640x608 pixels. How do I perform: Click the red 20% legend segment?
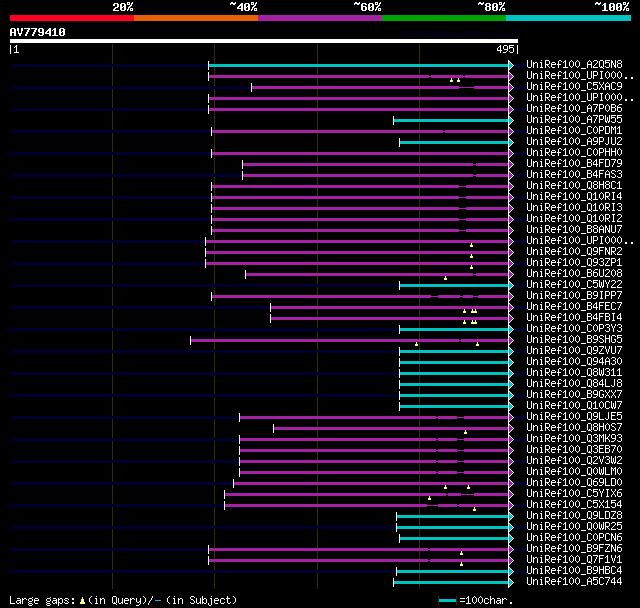72,18
